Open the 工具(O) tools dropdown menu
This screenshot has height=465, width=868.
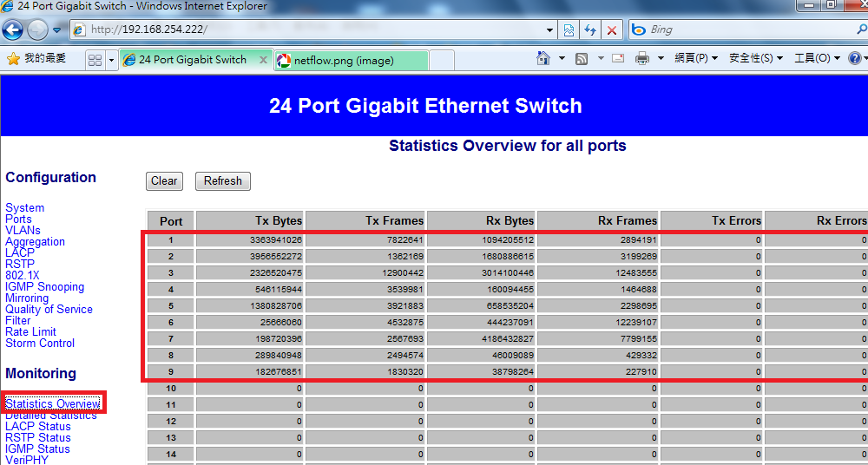point(817,59)
